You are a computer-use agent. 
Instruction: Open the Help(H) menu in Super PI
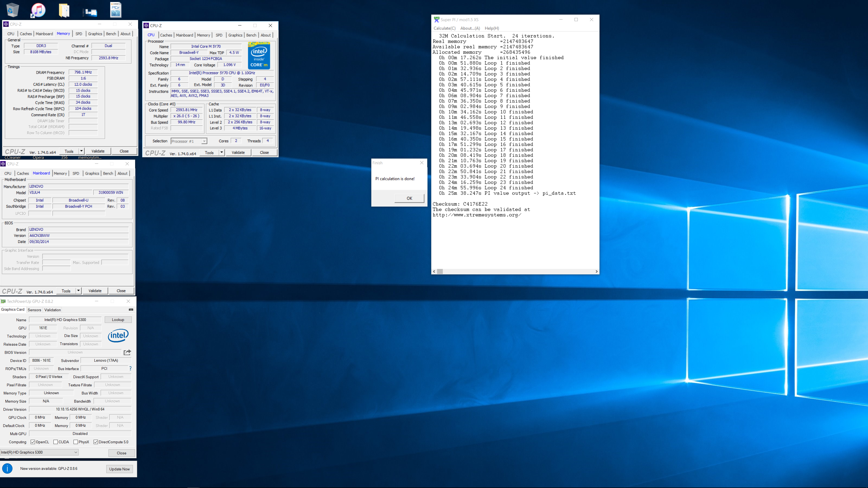coord(492,28)
